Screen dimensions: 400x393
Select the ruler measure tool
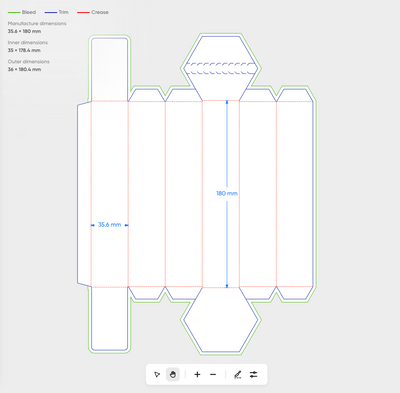coord(237,375)
